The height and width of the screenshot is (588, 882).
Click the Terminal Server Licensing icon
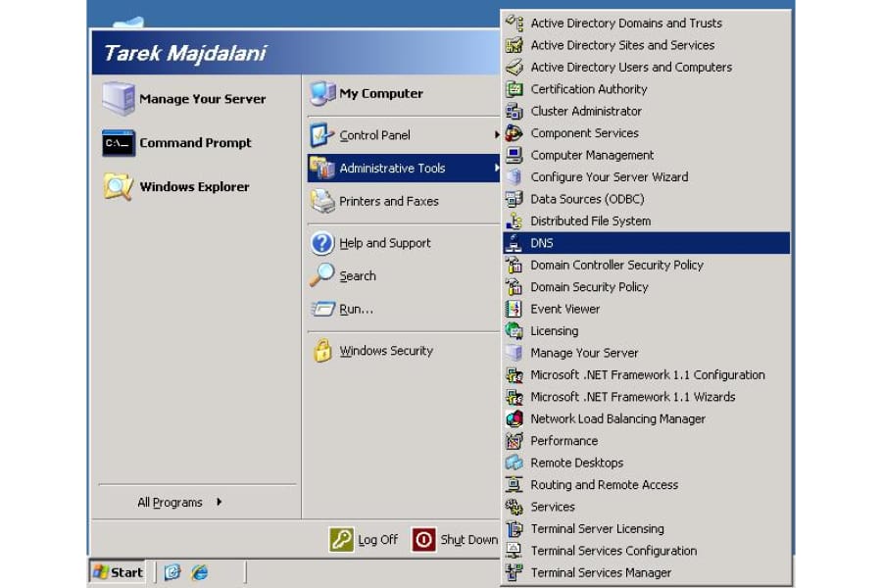point(514,528)
